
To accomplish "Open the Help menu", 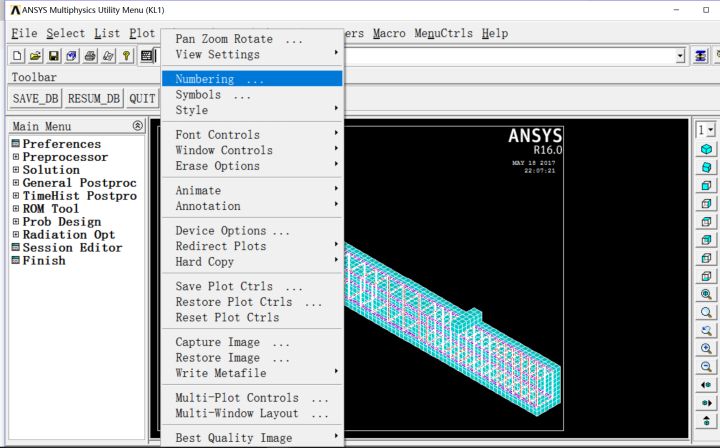I will click(495, 33).
